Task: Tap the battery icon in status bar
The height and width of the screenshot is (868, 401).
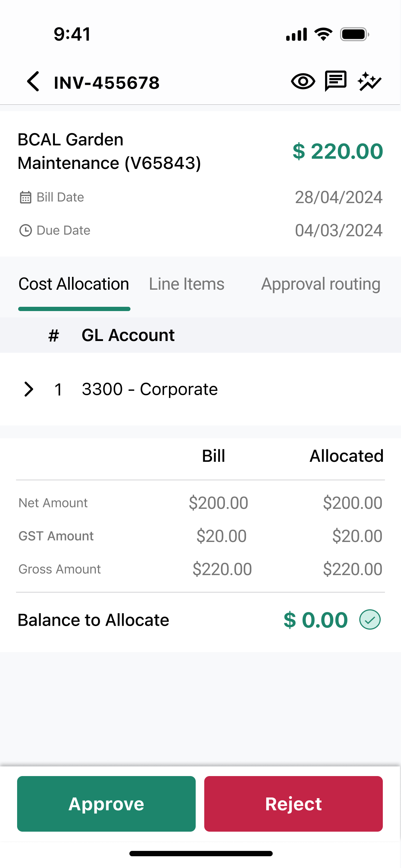Action: pos(354,35)
